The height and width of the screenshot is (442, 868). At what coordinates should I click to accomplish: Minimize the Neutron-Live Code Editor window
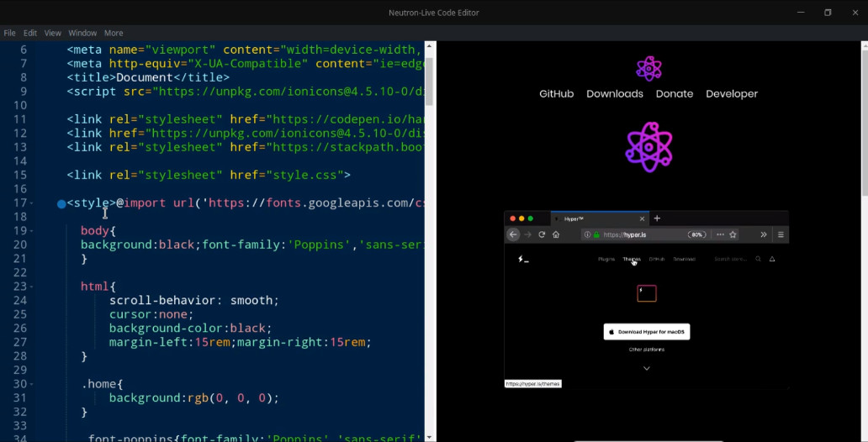tap(801, 12)
